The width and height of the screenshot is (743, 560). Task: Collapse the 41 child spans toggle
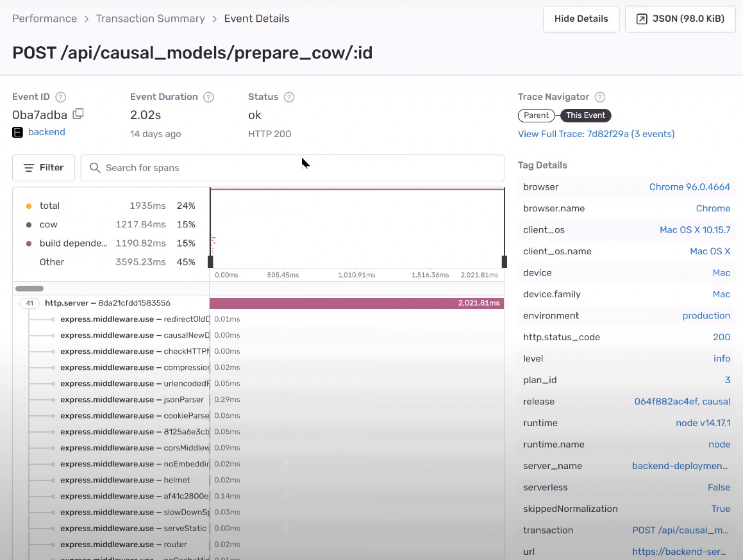[x=29, y=303]
